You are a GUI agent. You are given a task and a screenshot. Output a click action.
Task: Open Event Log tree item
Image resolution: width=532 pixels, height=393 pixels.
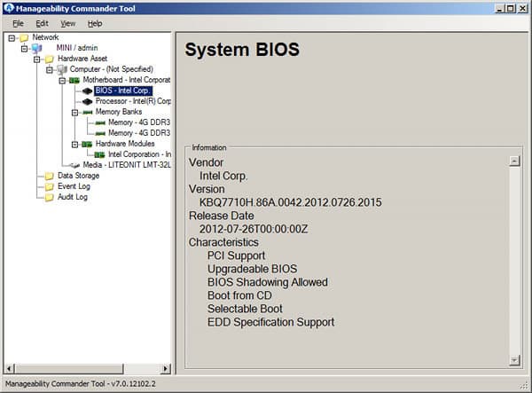[x=74, y=186]
